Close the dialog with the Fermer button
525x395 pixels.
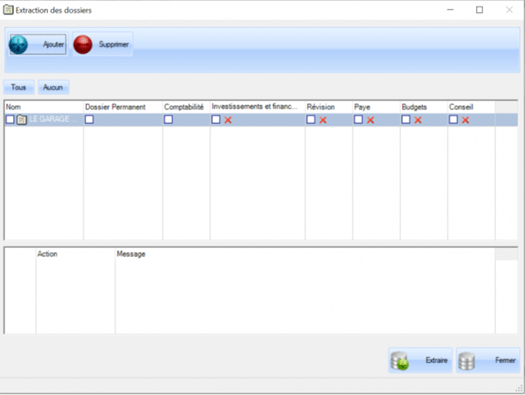[x=488, y=361]
